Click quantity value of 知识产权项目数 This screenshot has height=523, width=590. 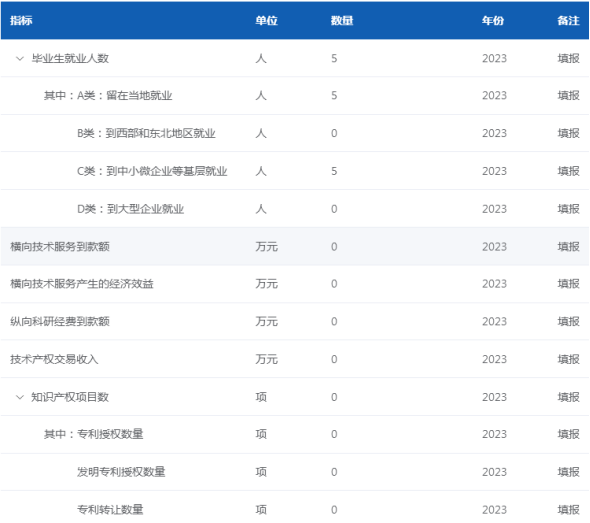[x=334, y=397]
